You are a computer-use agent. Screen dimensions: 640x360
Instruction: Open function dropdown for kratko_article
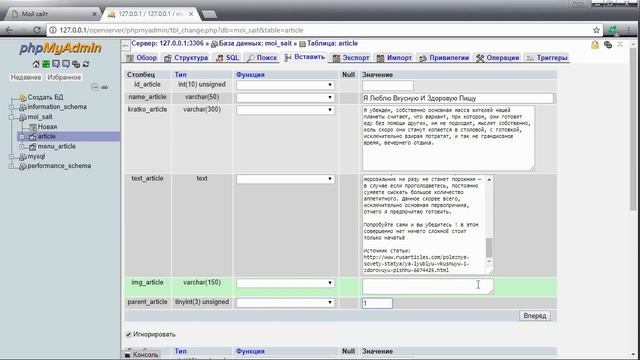(285, 110)
